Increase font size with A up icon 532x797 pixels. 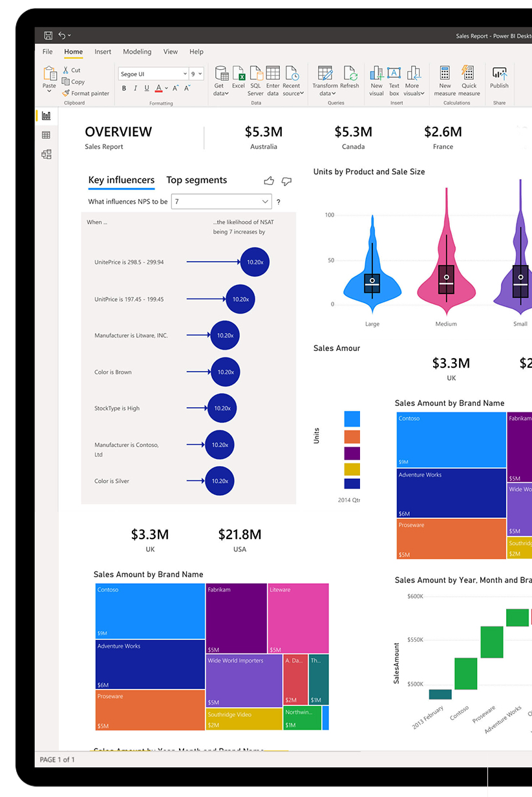[176, 88]
